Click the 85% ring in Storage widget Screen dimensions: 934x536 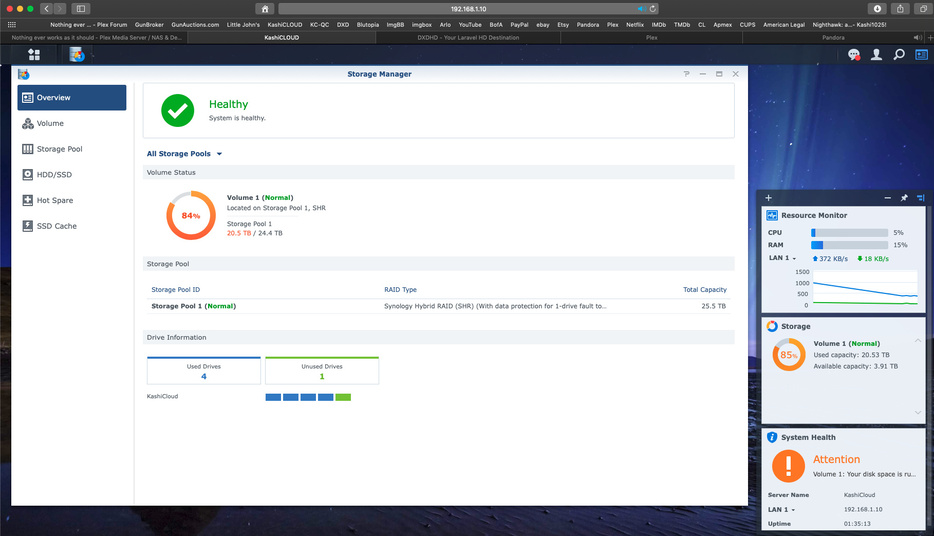789,355
